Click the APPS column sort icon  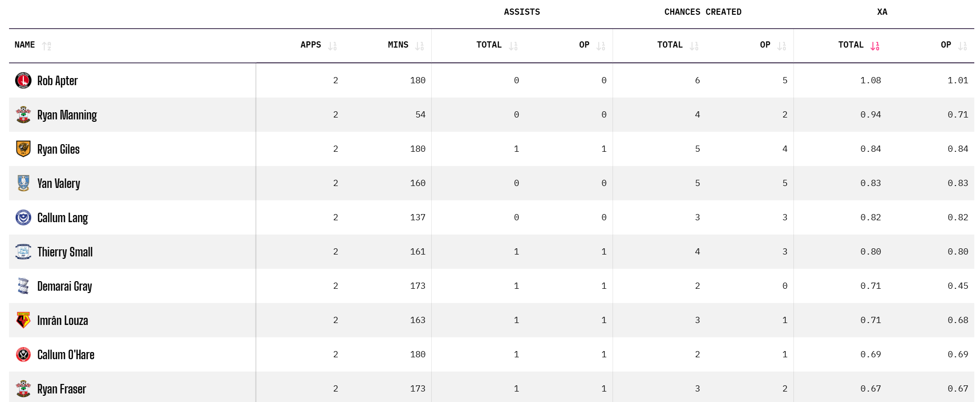[332, 46]
